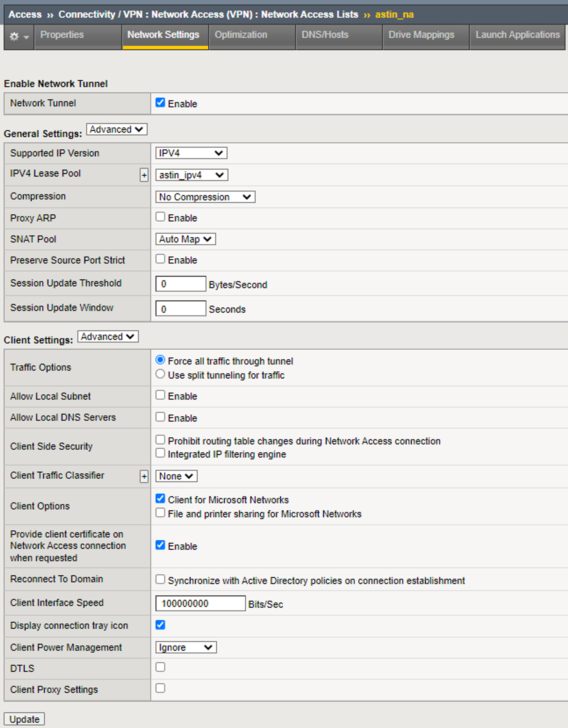
Task: Click Client Interface Speed input field
Action: [x=201, y=603]
